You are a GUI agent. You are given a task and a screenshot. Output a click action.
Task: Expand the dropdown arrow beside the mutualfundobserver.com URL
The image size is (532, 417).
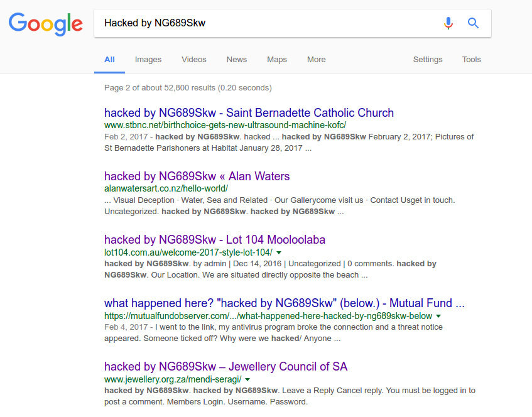(438, 316)
